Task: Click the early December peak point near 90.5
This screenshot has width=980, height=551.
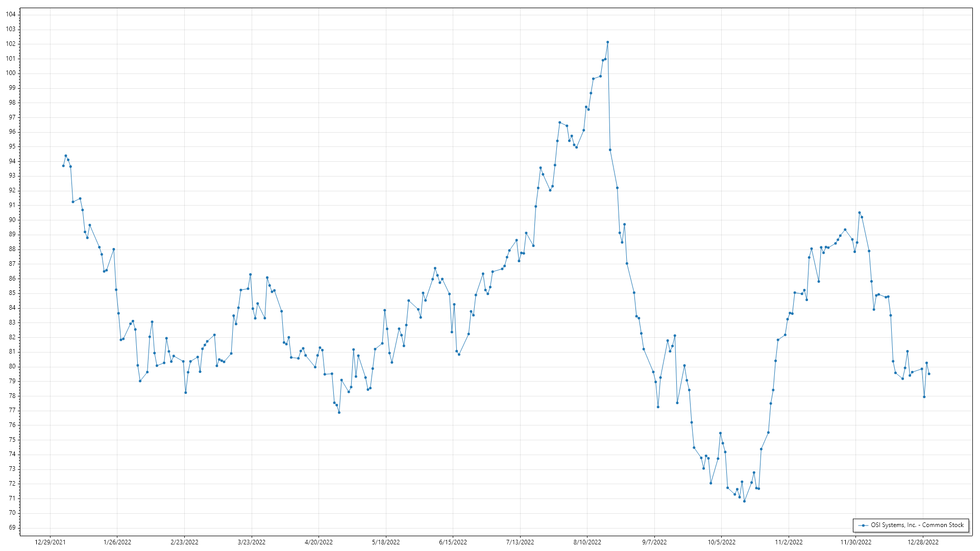Action: coord(860,213)
